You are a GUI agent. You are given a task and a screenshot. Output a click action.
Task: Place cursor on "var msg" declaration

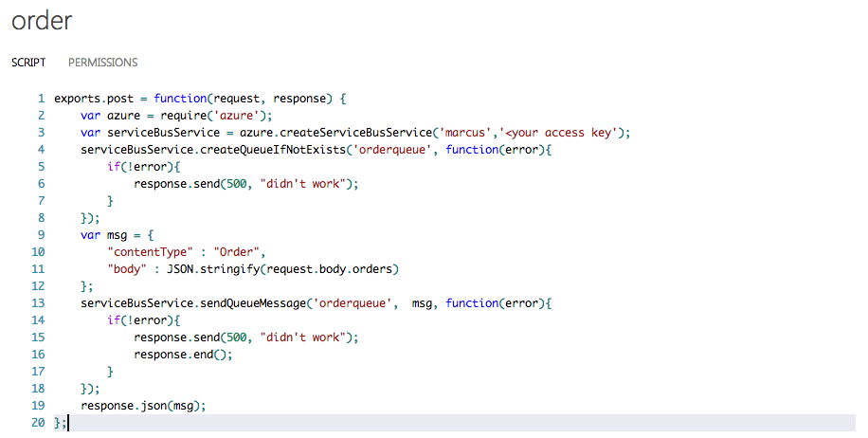click(x=106, y=235)
